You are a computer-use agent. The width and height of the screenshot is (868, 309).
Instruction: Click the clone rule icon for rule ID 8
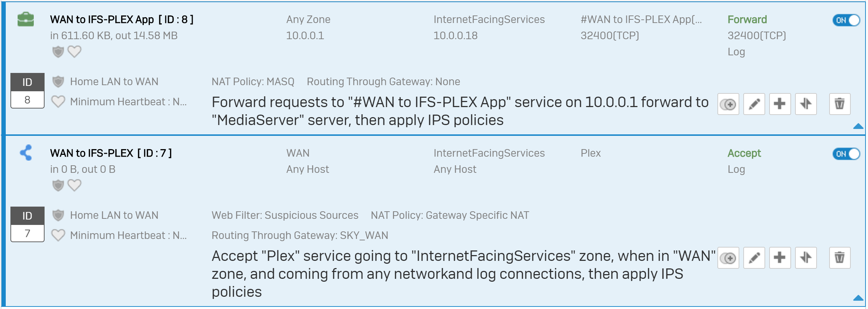[728, 104]
